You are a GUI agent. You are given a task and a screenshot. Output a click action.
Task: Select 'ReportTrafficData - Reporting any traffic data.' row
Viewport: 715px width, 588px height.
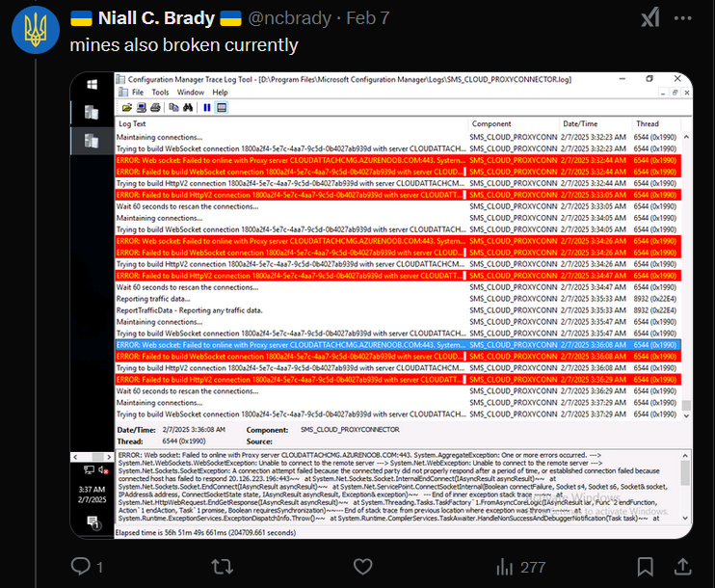coord(398,310)
